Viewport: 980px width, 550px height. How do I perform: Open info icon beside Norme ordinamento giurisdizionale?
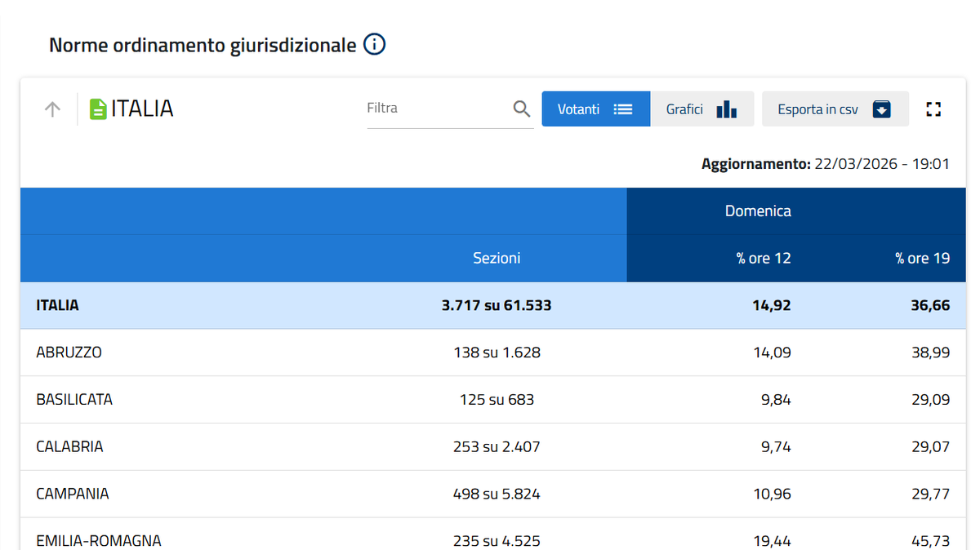374,45
